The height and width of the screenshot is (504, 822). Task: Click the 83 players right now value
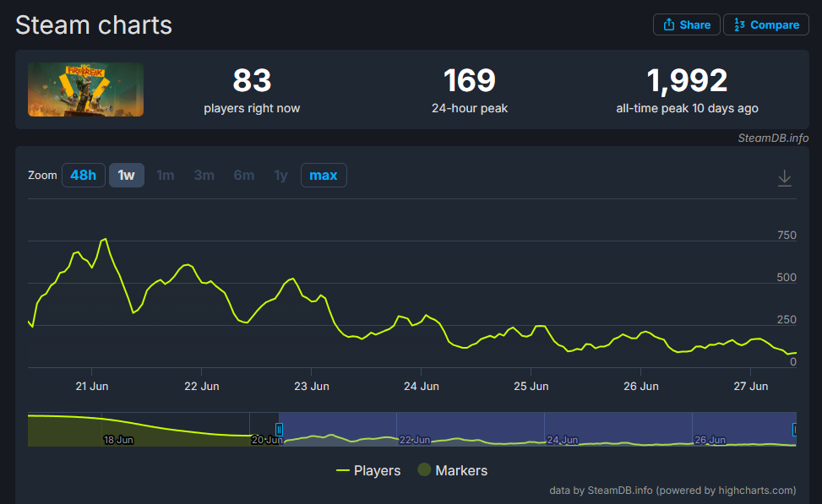[x=252, y=80]
